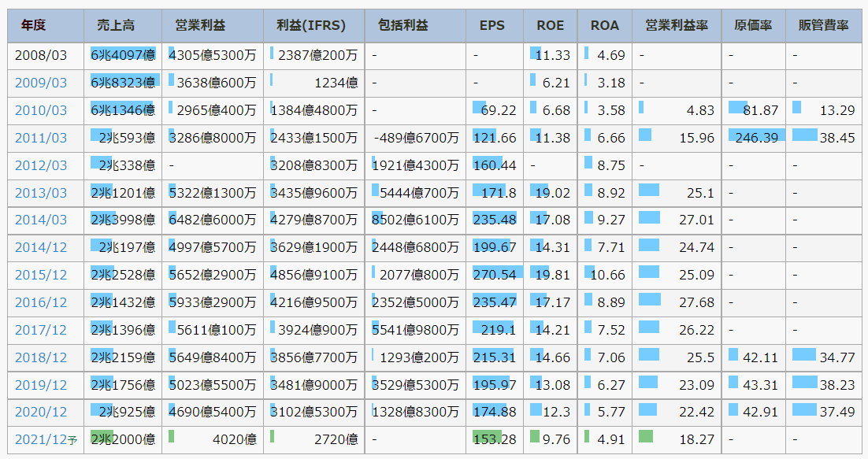Open the 2012/03 fiscal year link
Image resolution: width=868 pixels, height=459 pixels.
[40, 165]
